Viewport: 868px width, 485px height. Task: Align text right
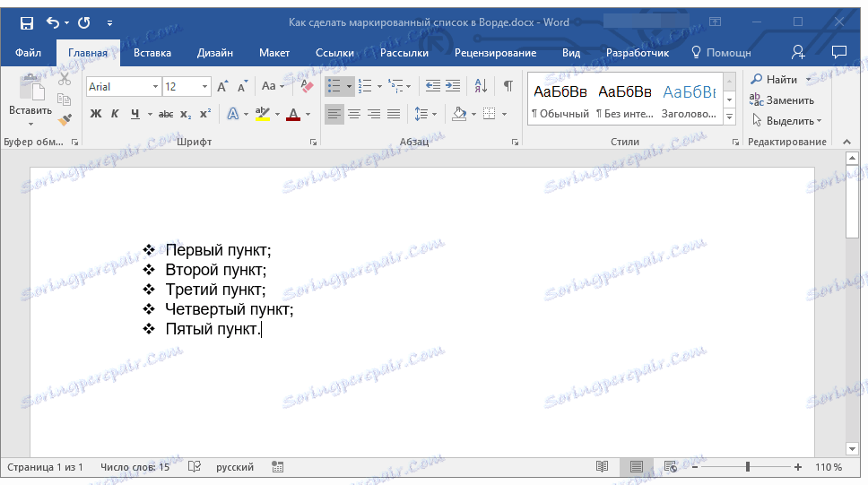(x=374, y=114)
